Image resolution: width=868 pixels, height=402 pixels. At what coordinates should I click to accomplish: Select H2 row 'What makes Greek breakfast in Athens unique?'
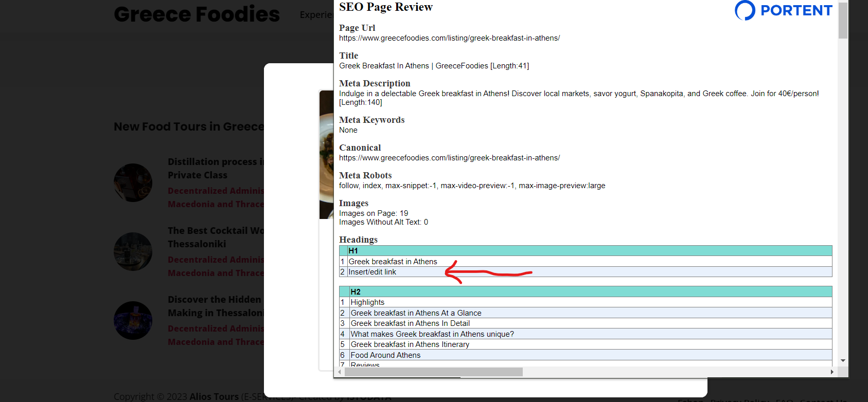tap(586, 334)
